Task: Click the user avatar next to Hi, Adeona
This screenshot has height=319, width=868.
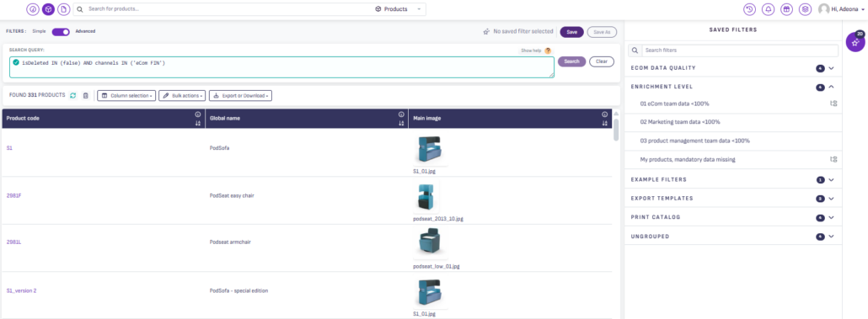Action: click(823, 9)
